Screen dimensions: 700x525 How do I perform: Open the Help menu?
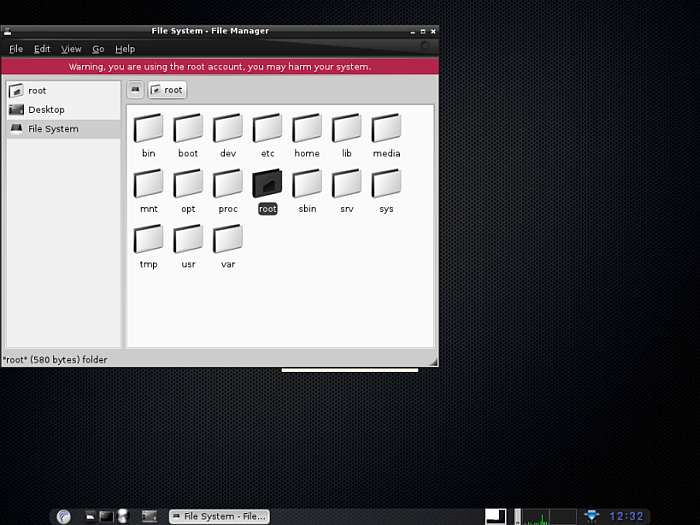[125, 49]
